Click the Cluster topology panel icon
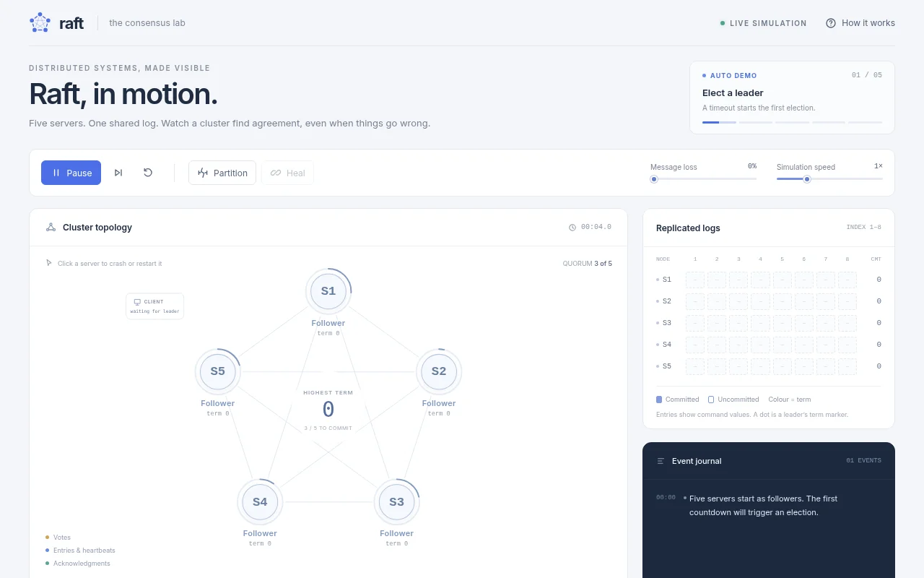The width and height of the screenshot is (924, 578). click(x=51, y=227)
